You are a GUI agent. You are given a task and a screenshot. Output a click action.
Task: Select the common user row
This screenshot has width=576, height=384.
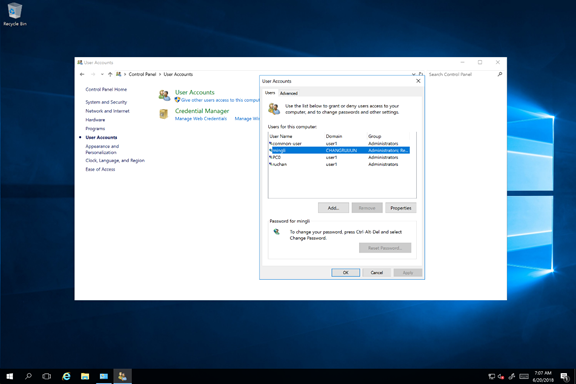[339, 143]
